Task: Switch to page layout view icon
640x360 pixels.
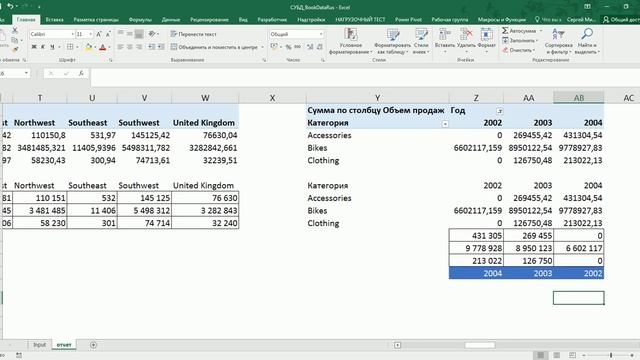Action: pyautogui.click(x=556, y=355)
